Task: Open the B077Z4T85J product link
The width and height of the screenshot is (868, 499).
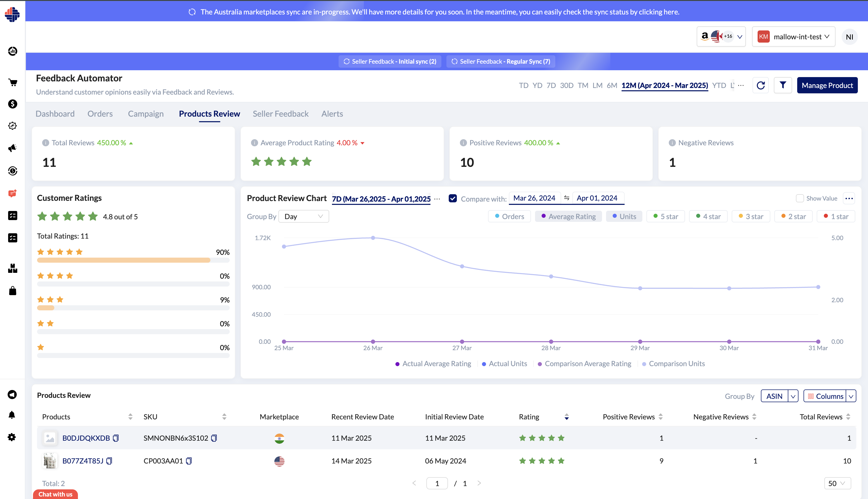Action: [x=83, y=461]
